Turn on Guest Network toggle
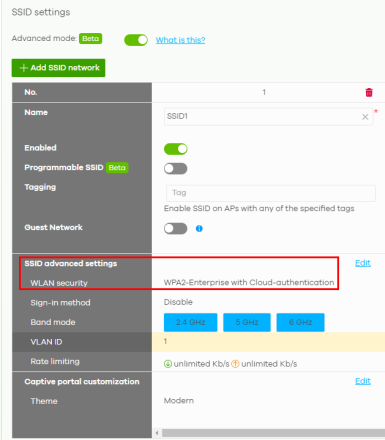 click(175, 229)
